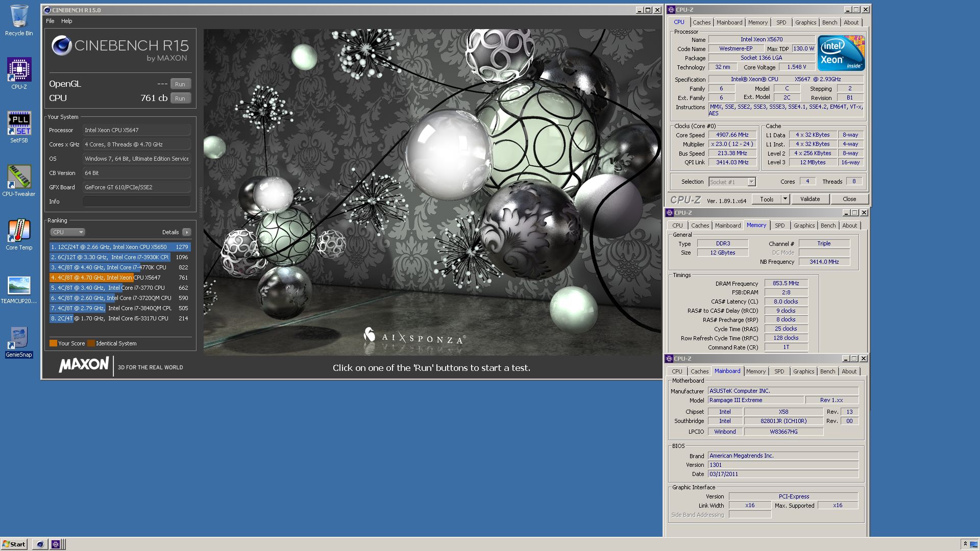980x551 pixels.
Task: Click the Intel Xeon X5670 name field
Action: (x=761, y=39)
